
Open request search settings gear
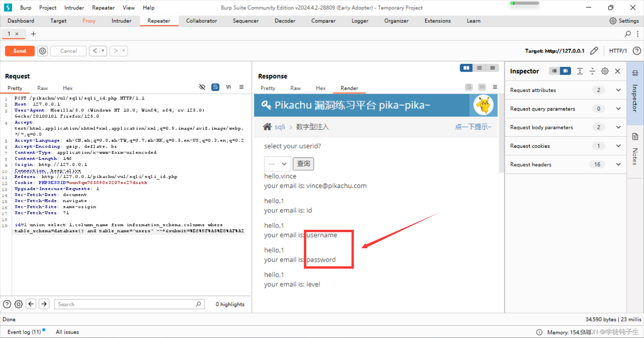(19, 304)
